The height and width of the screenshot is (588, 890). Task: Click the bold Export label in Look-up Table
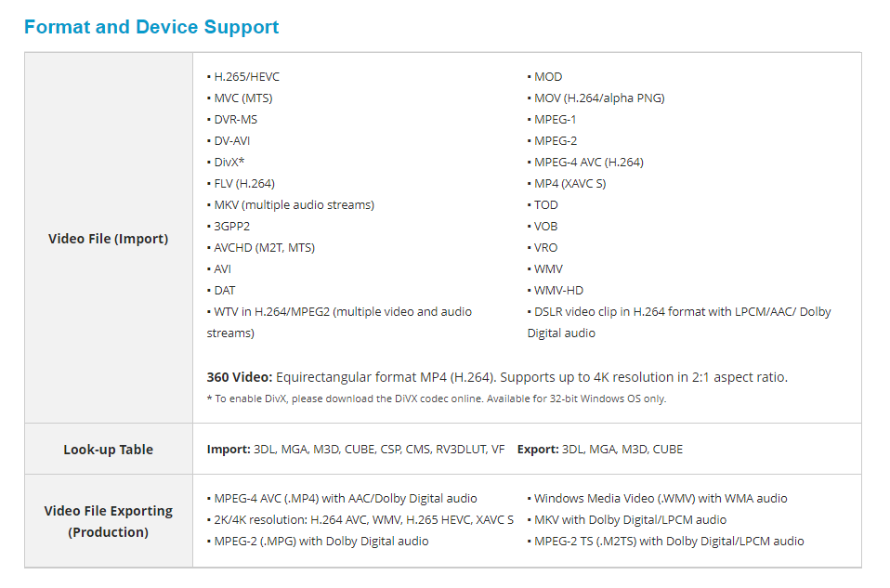click(x=538, y=450)
